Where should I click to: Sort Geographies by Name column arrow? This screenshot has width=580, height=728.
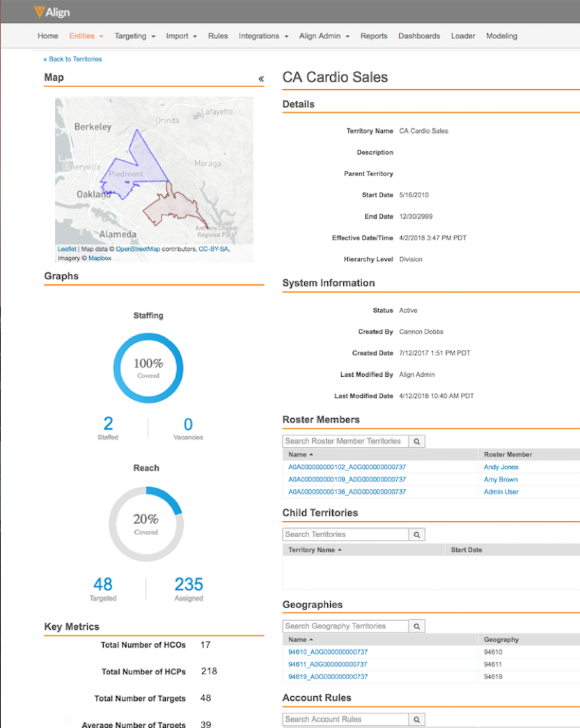(311, 640)
